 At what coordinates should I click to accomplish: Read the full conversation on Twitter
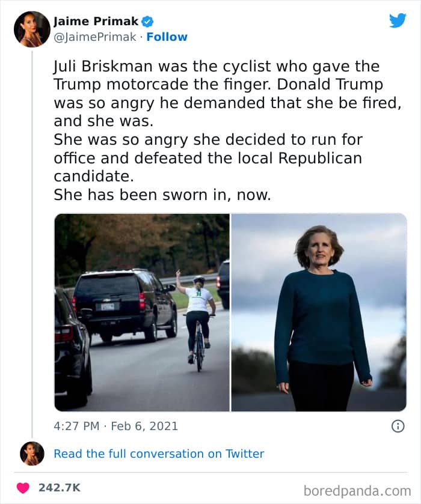pyautogui.click(x=159, y=454)
